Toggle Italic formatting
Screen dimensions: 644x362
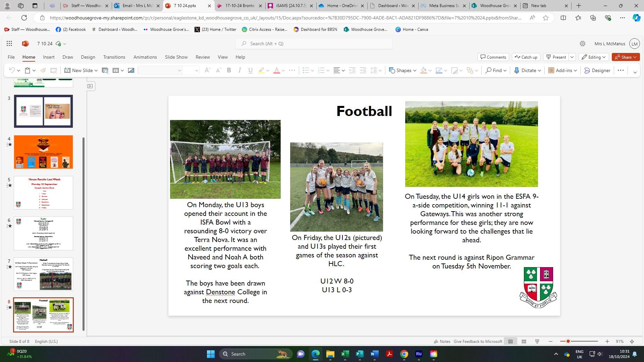point(239,70)
